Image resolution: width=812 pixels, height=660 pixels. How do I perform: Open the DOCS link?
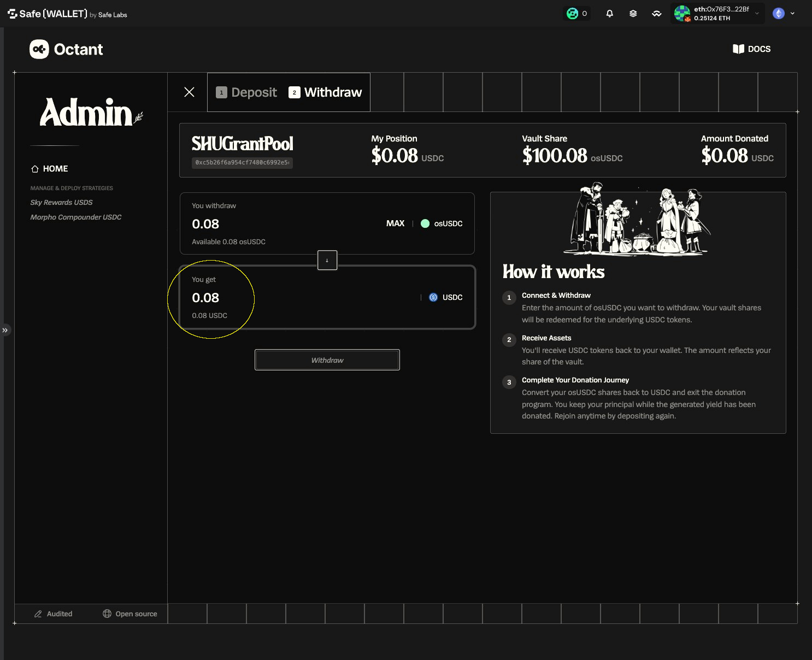click(x=752, y=49)
